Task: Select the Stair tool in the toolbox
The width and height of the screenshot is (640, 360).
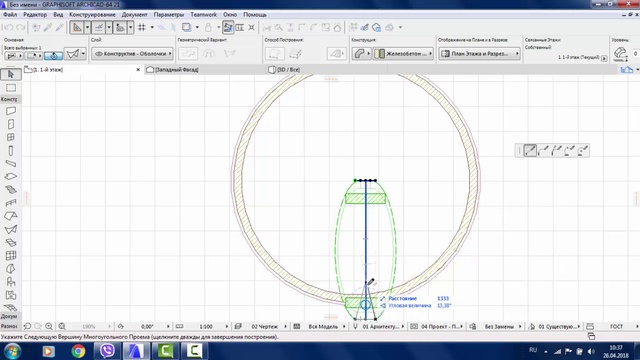Action: click(x=11, y=190)
